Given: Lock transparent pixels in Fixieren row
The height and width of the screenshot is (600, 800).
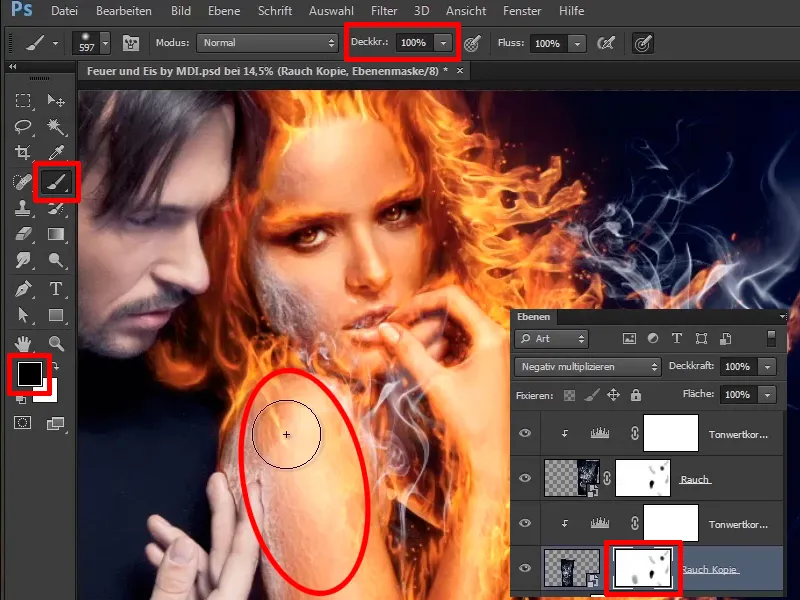Looking at the screenshot, I should coord(569,395).
